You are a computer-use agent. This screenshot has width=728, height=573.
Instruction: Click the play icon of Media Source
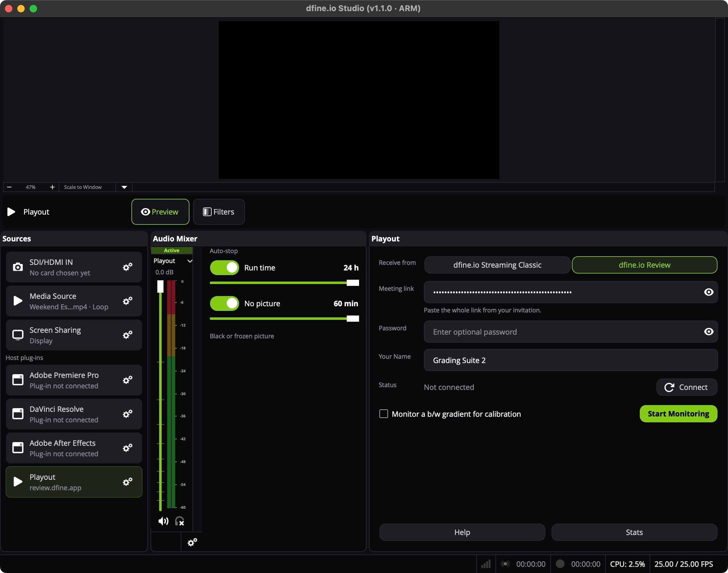point(18,301)
